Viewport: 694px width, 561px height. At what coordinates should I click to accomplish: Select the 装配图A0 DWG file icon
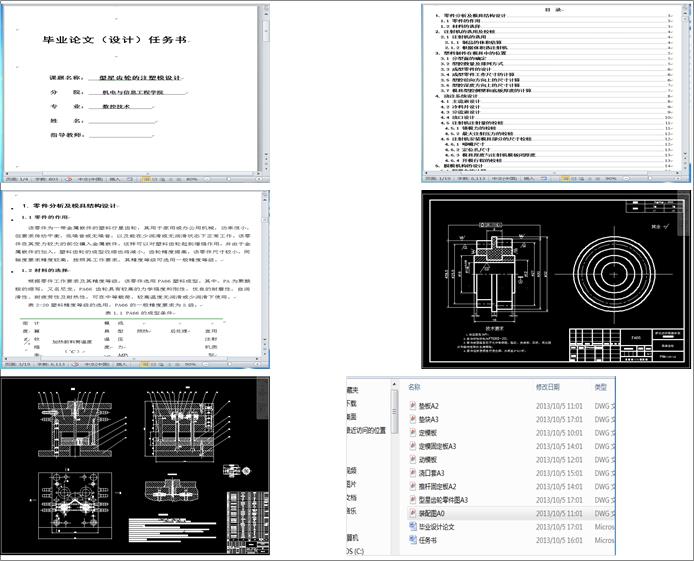point(413,513)
